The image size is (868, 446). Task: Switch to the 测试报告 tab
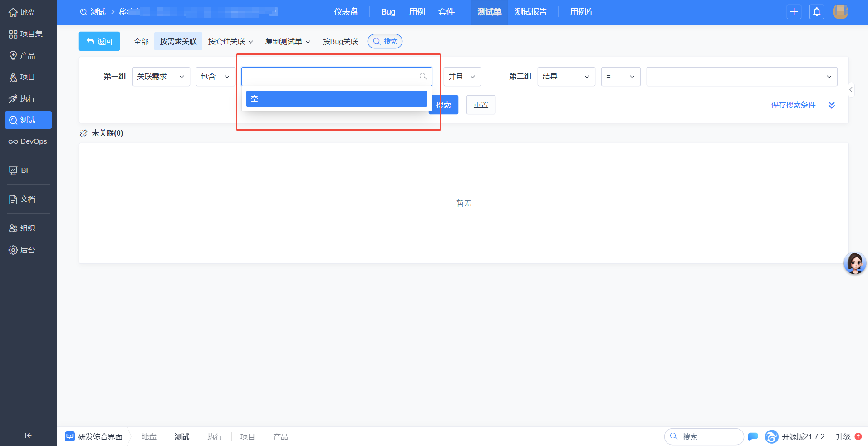point(530,12)
